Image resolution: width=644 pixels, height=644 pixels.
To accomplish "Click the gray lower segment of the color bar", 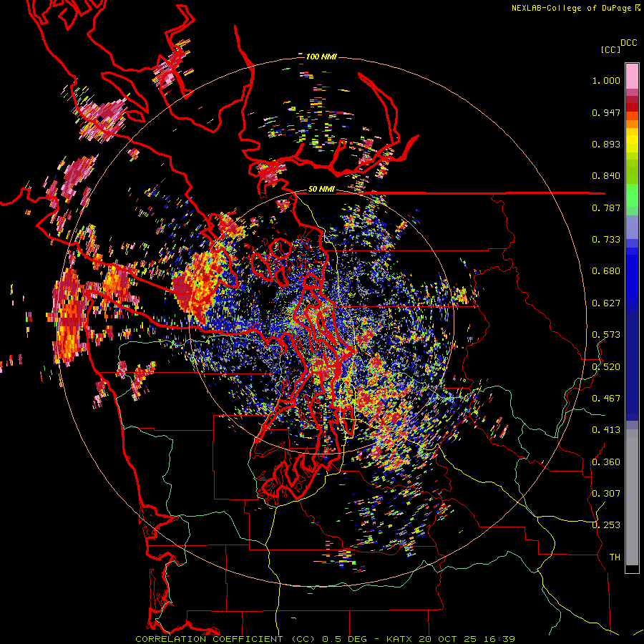I will pyautogui.click(x=632, y=497).
